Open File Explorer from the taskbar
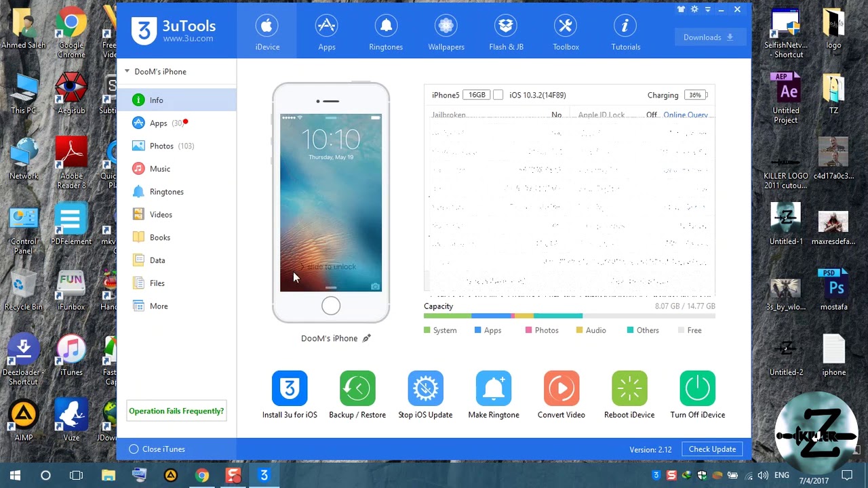The image size is (868, 488). coord(108,475)
